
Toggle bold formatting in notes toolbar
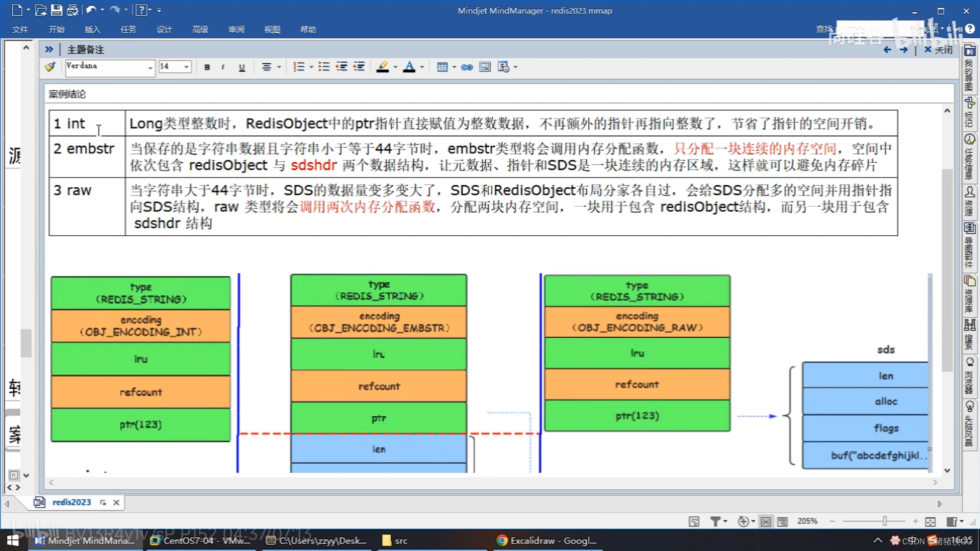pyautogui.click(x=207, y=67)
